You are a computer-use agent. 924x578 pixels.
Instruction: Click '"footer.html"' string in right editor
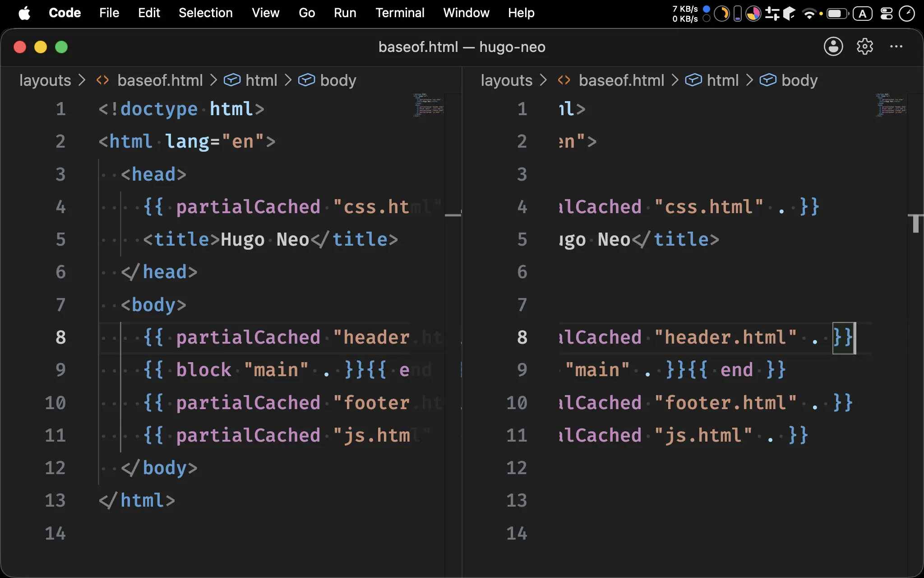click(x=725, y=402)
